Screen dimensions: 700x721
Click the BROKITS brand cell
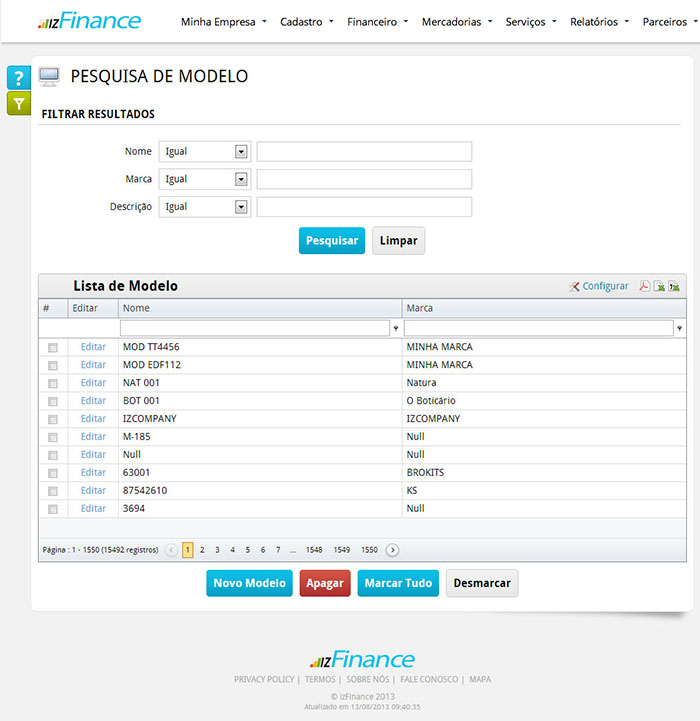[544, 473]
